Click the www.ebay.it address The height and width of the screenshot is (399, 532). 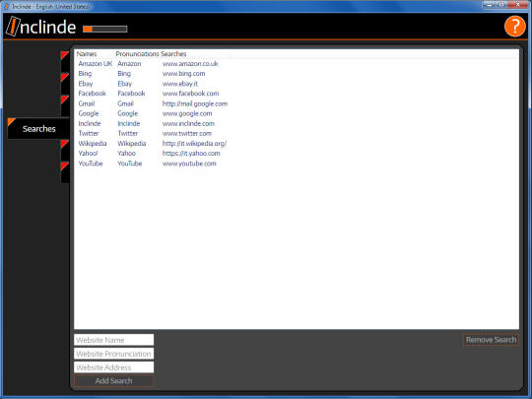[180, 84]
